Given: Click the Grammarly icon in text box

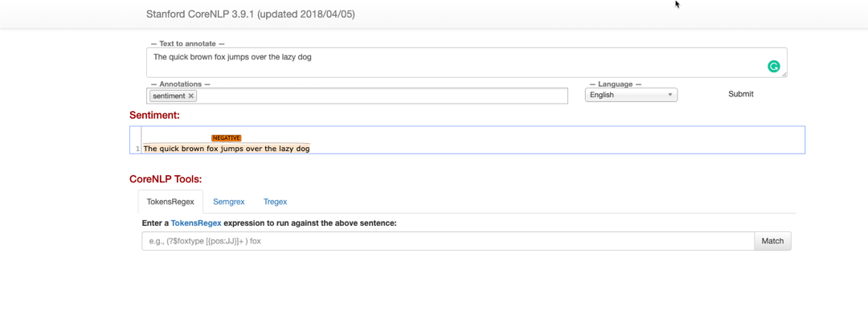Looking at the screenshot, I should coord(773,67).
